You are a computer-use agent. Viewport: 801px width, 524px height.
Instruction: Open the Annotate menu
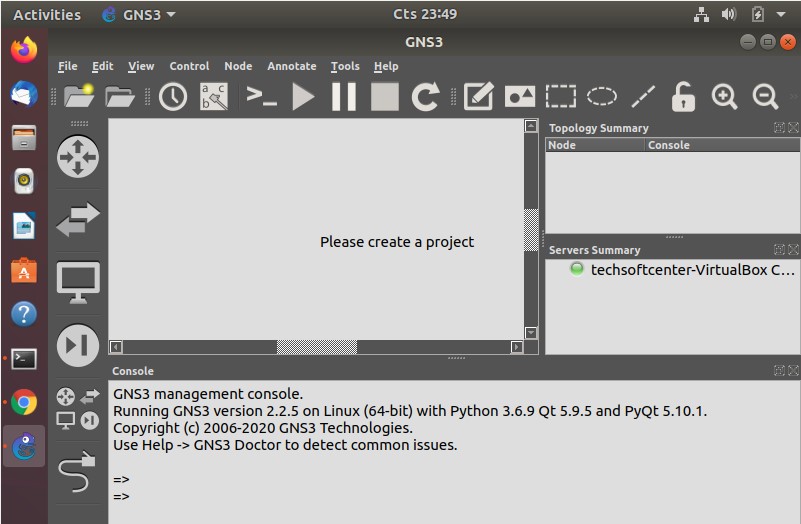(292, 66)
